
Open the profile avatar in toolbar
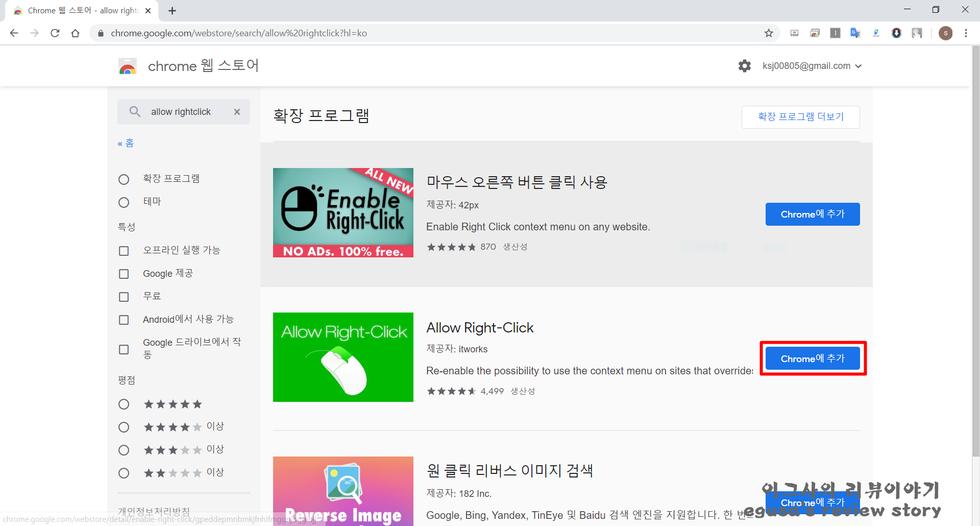click(945, 33)
